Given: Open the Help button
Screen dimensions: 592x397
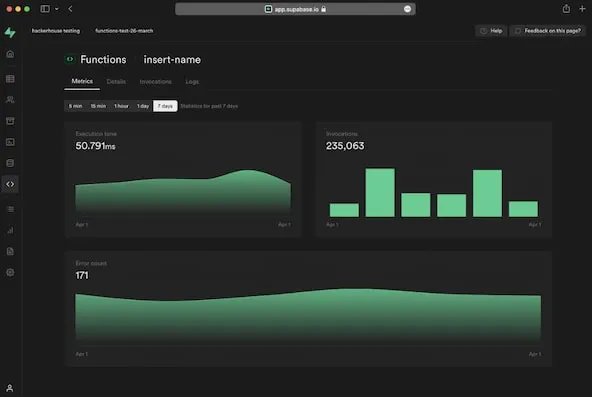Looking at the screenshot, I should coord(491,31).
